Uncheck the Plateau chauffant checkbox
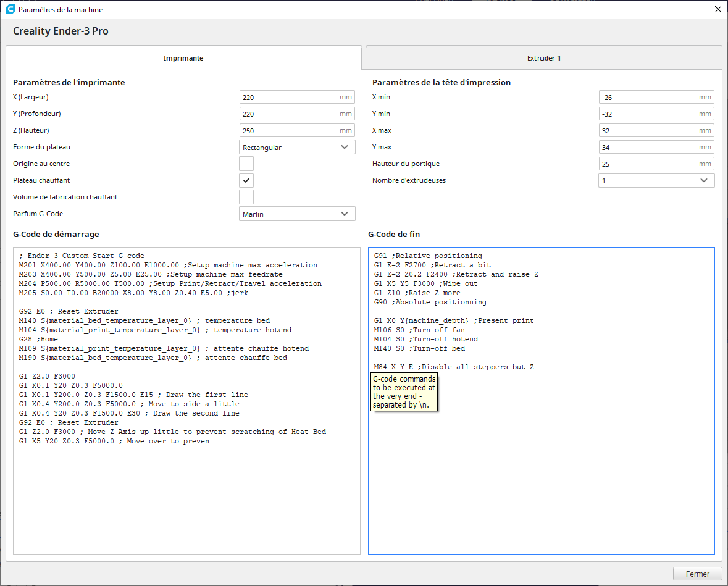 tap(246, 180)
